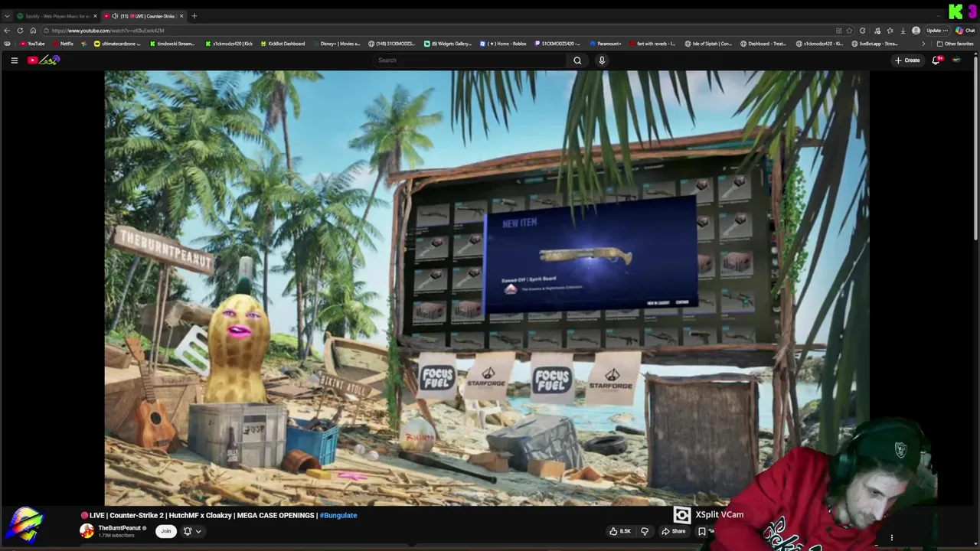Image resolution: width=980 pixels, height=551 pixels.
Task: Join TheBurntPeanut channel membership
Action: (x=165, y=531)
